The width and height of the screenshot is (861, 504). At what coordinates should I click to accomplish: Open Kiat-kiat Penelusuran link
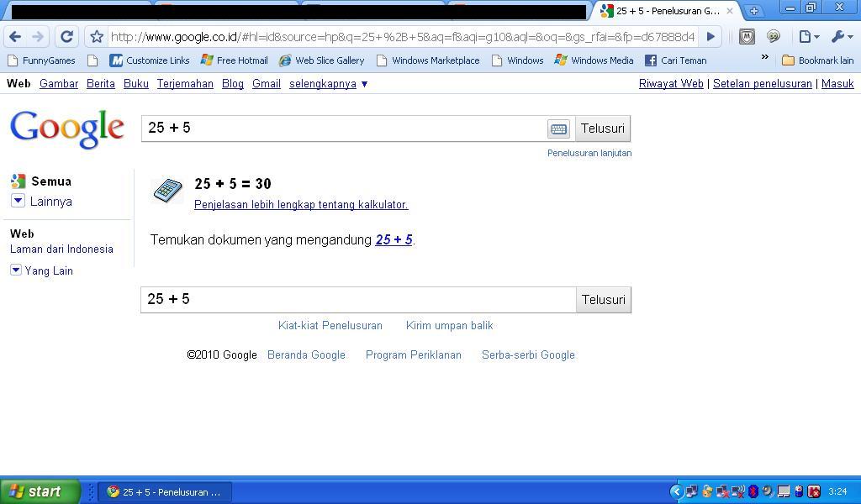click(330, 325)
